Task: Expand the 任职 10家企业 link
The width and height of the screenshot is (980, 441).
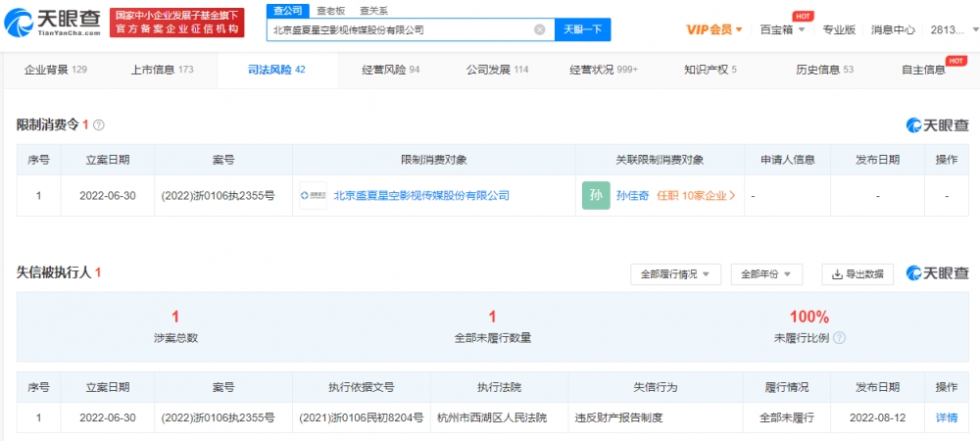Action: [696, 196]
